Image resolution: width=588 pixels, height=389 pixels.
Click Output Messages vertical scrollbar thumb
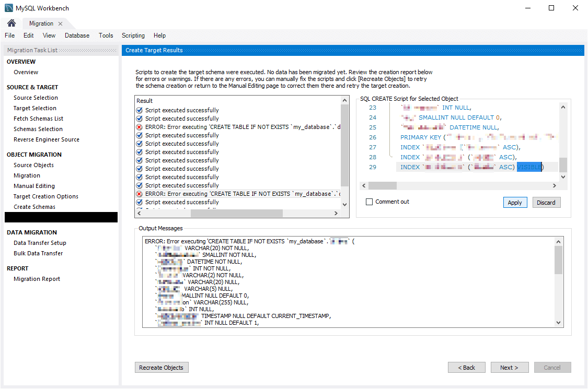(x=558, y=260)
